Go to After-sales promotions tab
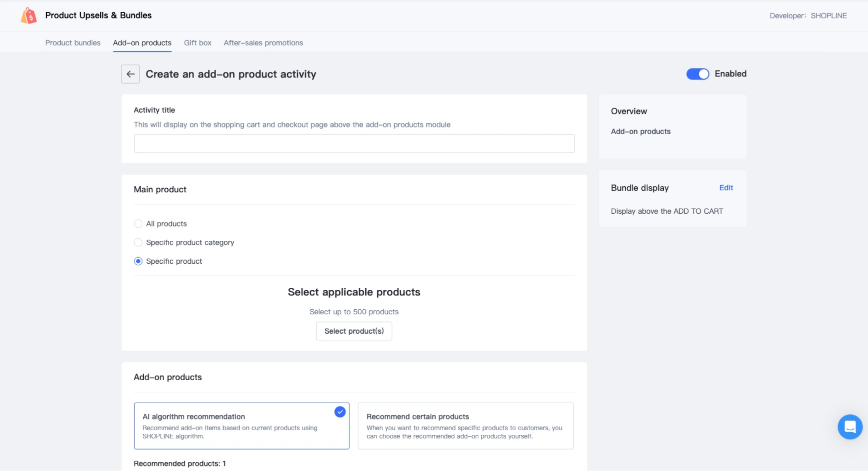 [263, 43]
